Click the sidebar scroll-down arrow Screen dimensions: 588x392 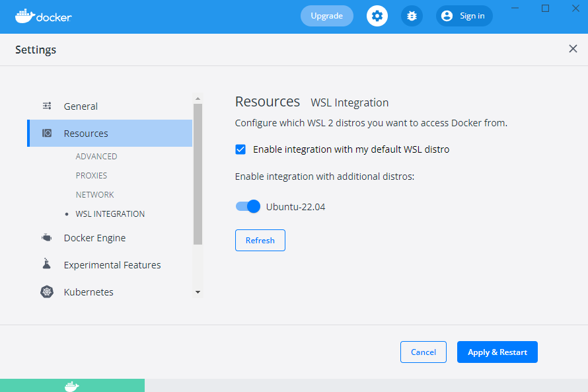(x=198, y=292)
